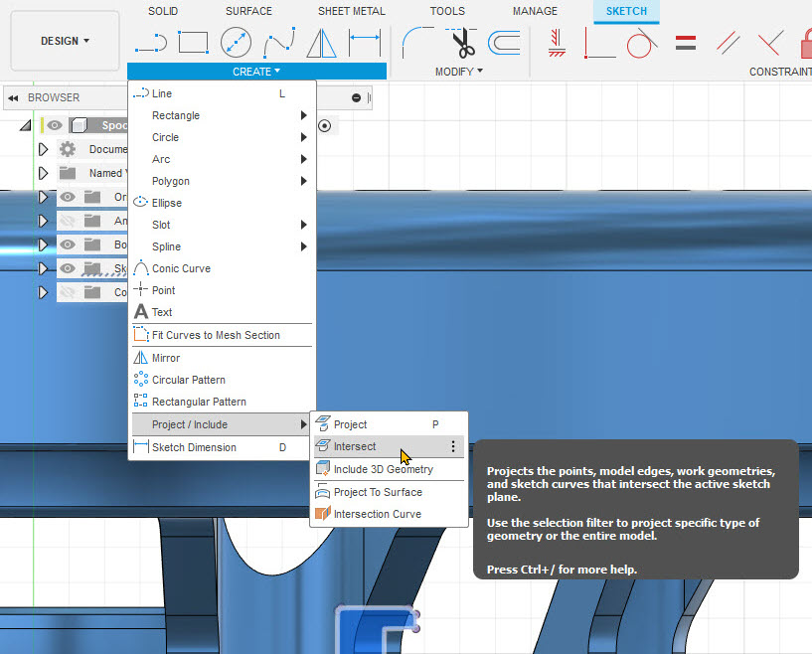
Task: Switch to the SOLID ribbon tab
Action: coord(162,11)
